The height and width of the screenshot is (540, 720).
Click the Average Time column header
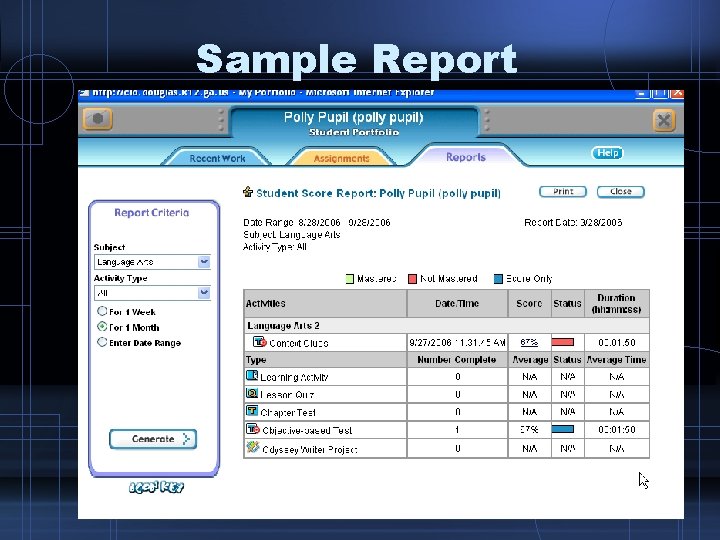pyautogui.click(x=616, y=360)
